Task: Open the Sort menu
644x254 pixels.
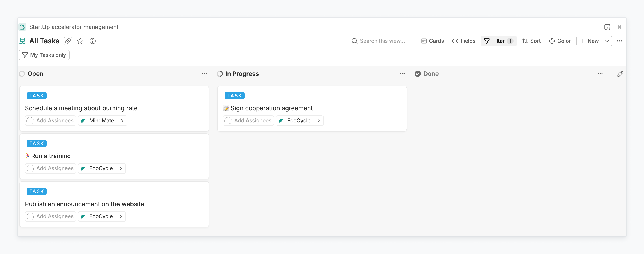Action: click(x=531, y=41)
